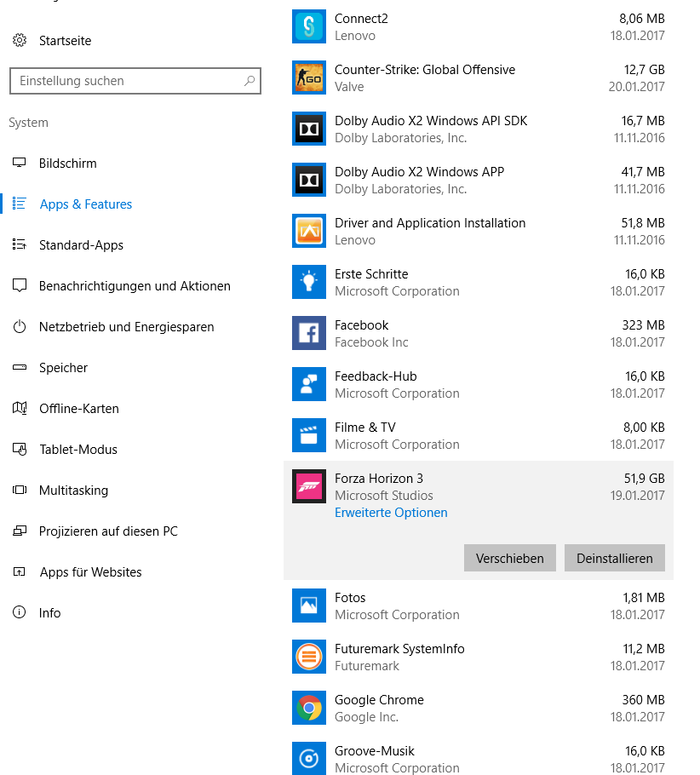Select Apps & Features in sidebar
Screen dimensions: 700x775
click(x=85, y=204)
